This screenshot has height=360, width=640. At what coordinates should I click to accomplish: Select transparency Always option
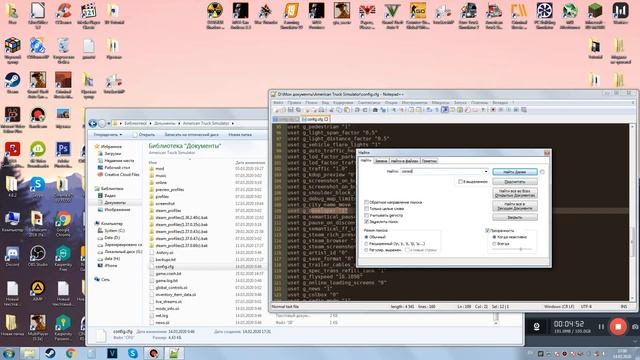pyautogui.click(x=494, y=244)
